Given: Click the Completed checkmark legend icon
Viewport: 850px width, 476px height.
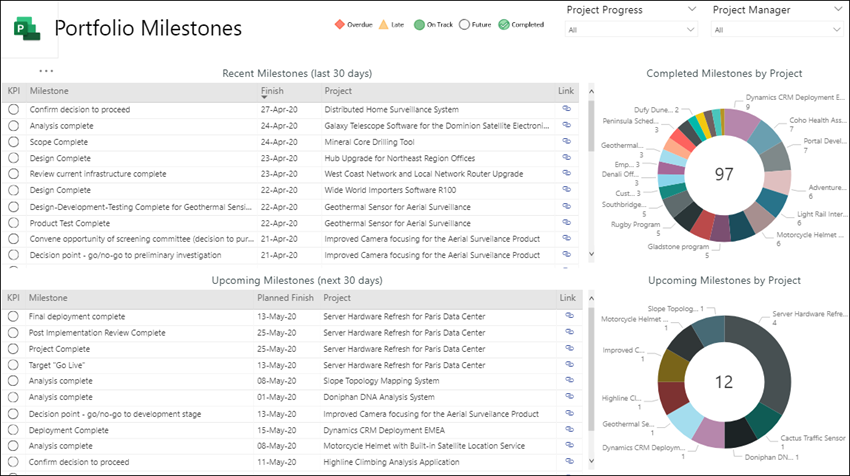Looking at the screenshot, I should tap(504, 24).
